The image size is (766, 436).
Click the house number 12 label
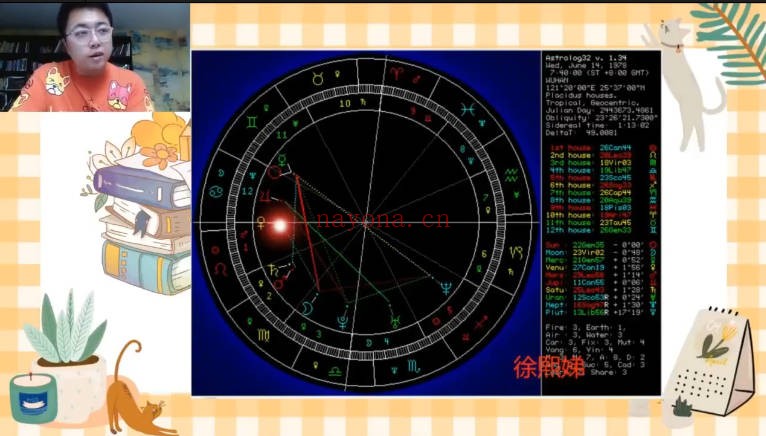tap(247, 192)
